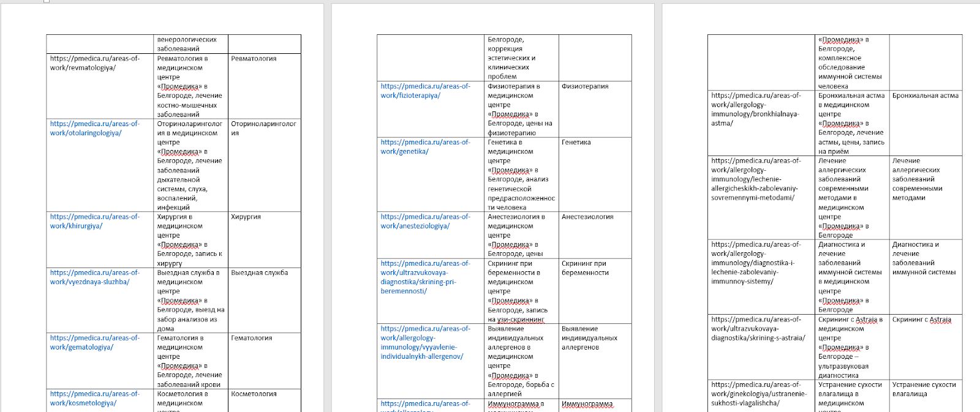Click the description with "лечение заболеваний крови"

(x=190, y=361)
